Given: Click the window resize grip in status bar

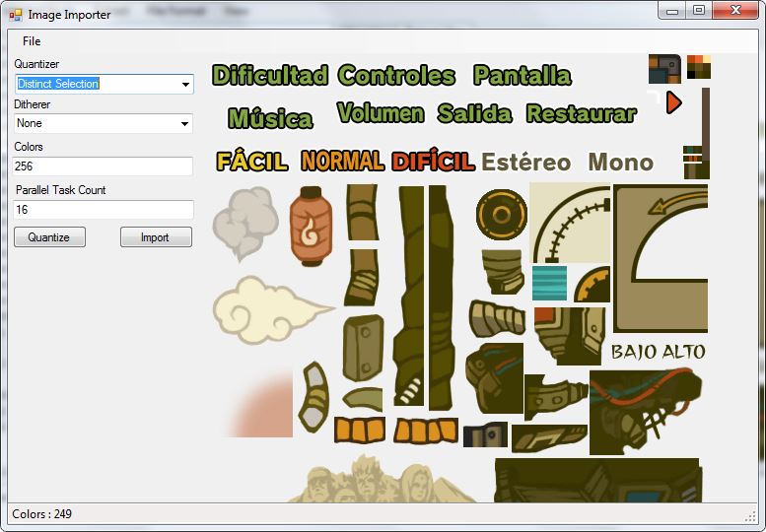Looking at the screenshot, I should (x=750, y=517).
